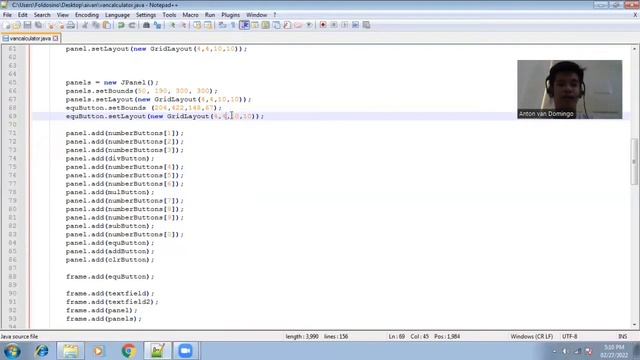Click the Cut scissors icon

point(85,25)
